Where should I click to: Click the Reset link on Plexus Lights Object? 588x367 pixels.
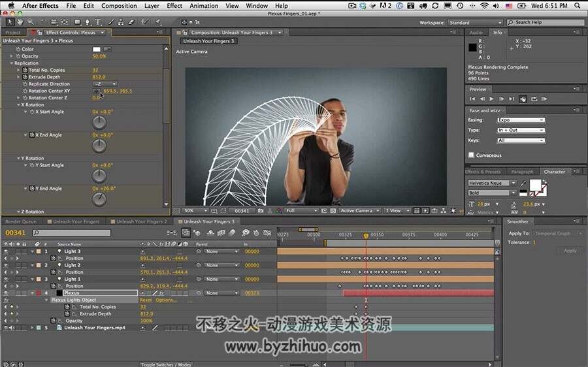click(x=146, y=300)
